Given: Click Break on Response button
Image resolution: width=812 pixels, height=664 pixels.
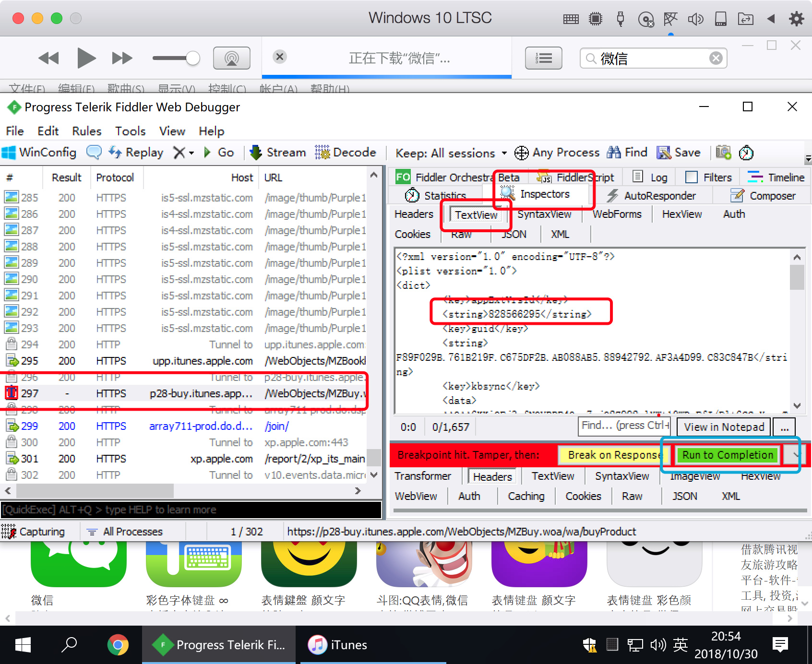Looking at the screenshot, I should [x=614, y=455].
